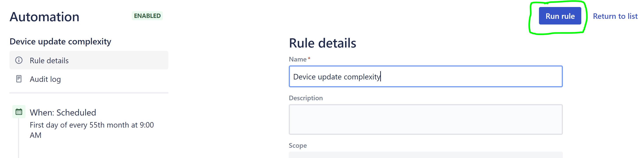
Task: Click the ENABLED status badge
Action: (x=147, y=16)
